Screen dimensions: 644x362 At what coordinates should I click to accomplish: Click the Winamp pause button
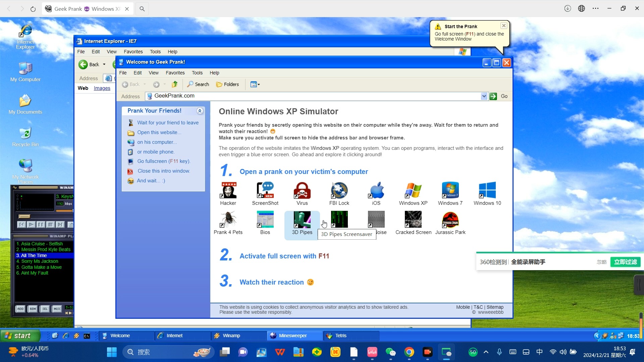41,225
